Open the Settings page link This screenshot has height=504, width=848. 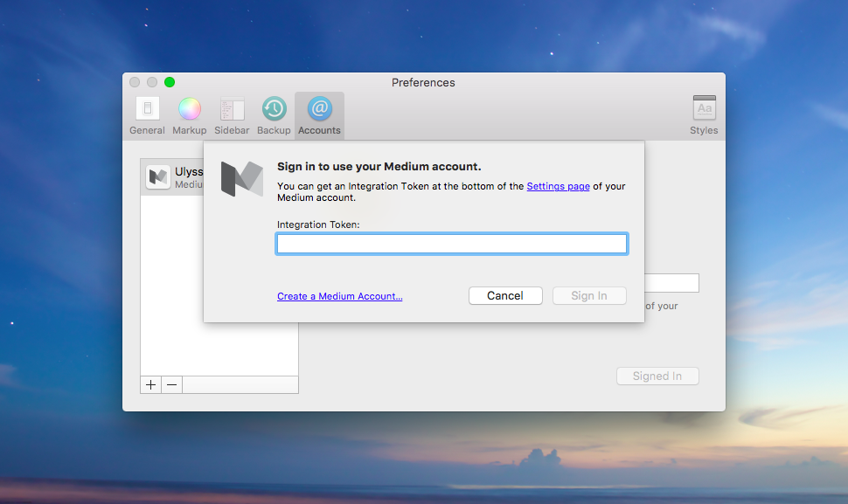pos(558,186)
